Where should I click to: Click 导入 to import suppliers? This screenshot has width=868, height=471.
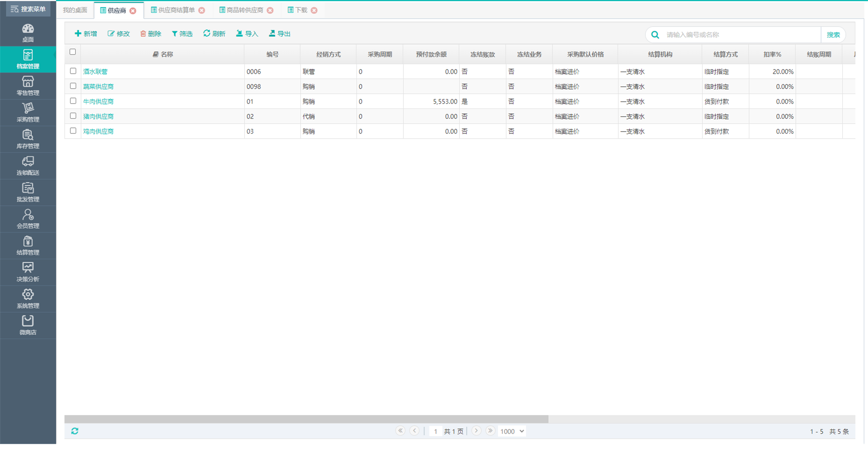coord(247,34)
